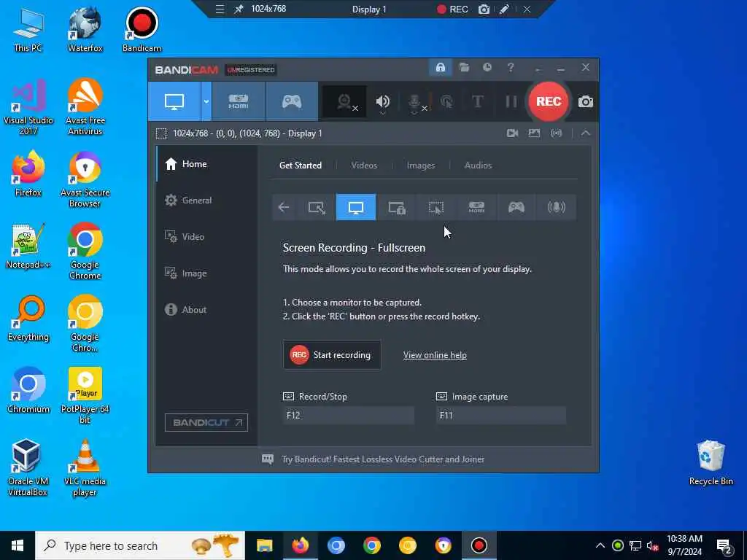Show hidden tray icons chevron
Viewport: 747px width, 560px height.
pyautogui.click(x=600, y=545)
